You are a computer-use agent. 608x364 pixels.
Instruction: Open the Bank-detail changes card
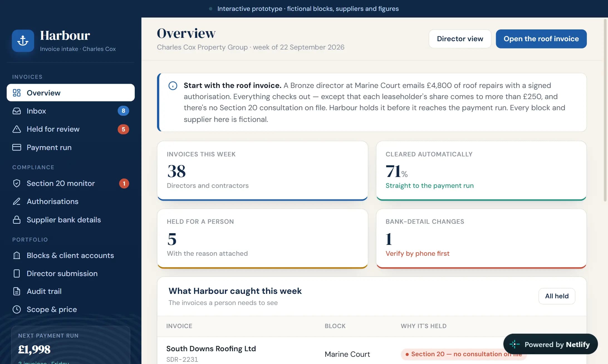(x=481, y=238)
